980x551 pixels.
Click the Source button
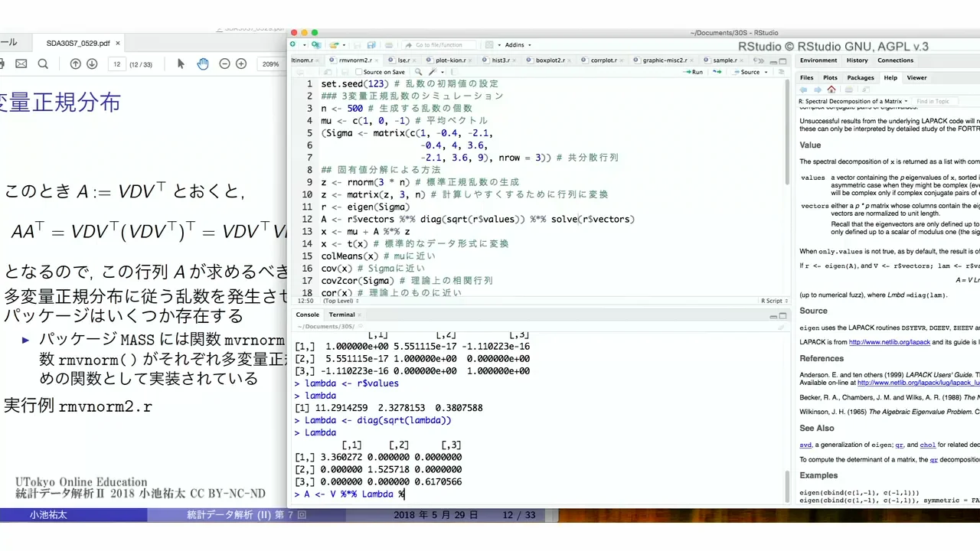tap(746, 72)
